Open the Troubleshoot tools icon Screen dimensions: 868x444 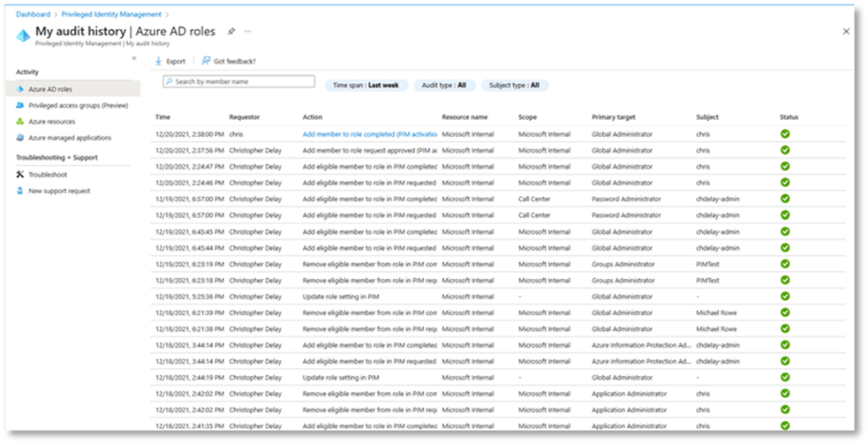pyautogui.click(x=20, y=175)
